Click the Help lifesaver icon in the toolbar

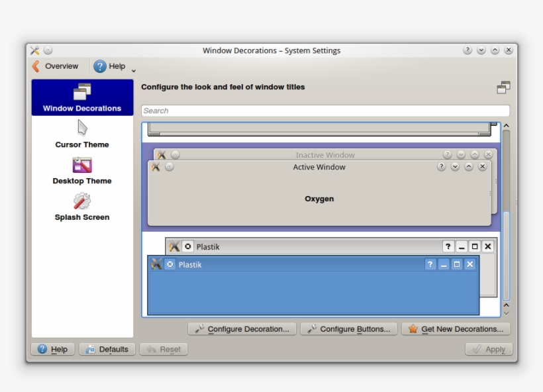(x=100, y=66)
